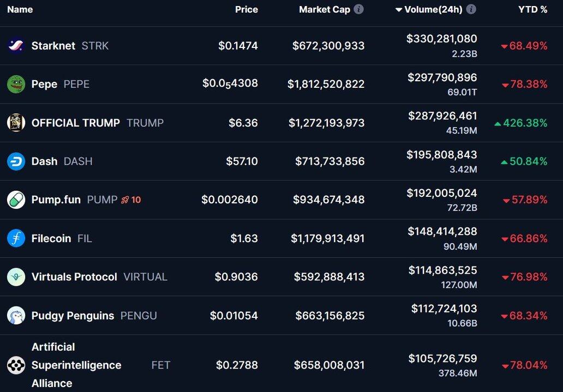Click the Dash coin logo icon
This screenshot has height=392, width=563.
[x=16, y=161]
